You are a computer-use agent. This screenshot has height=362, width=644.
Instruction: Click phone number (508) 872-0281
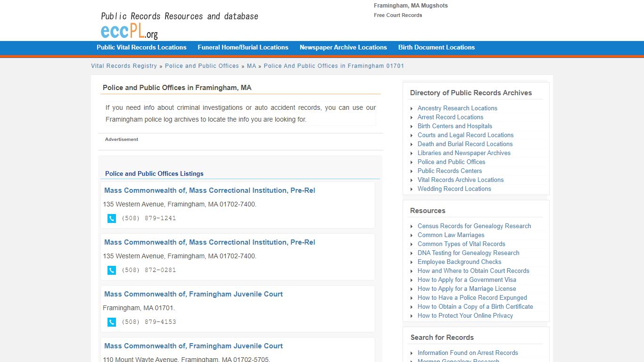point(149,270)
